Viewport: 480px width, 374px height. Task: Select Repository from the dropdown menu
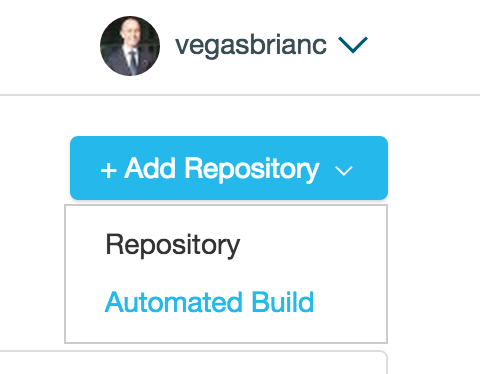172,245
